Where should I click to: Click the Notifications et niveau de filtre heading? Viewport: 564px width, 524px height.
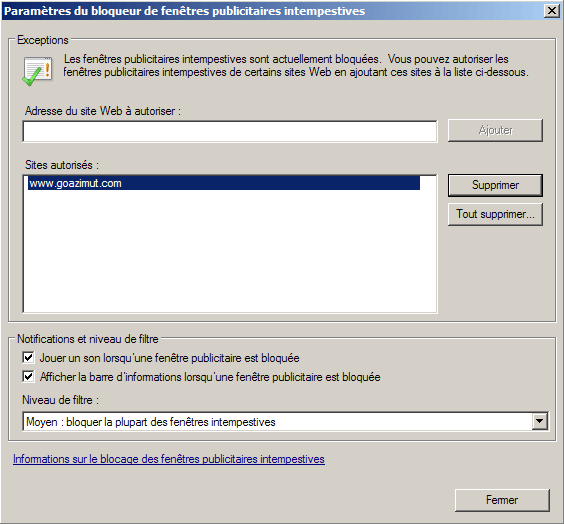point(88,339)
